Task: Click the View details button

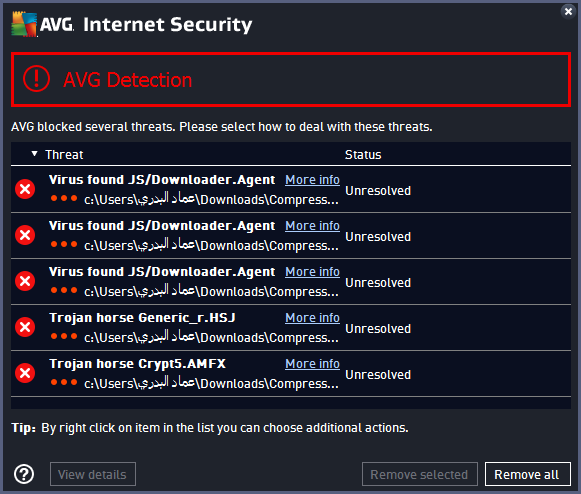Action: [93, 474]
